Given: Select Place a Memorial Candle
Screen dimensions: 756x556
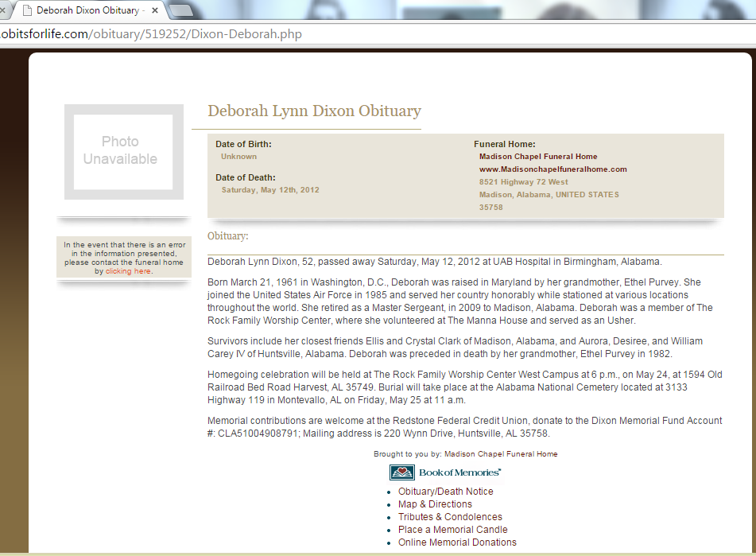Looking at the screenshot, I should pos(452,530).
